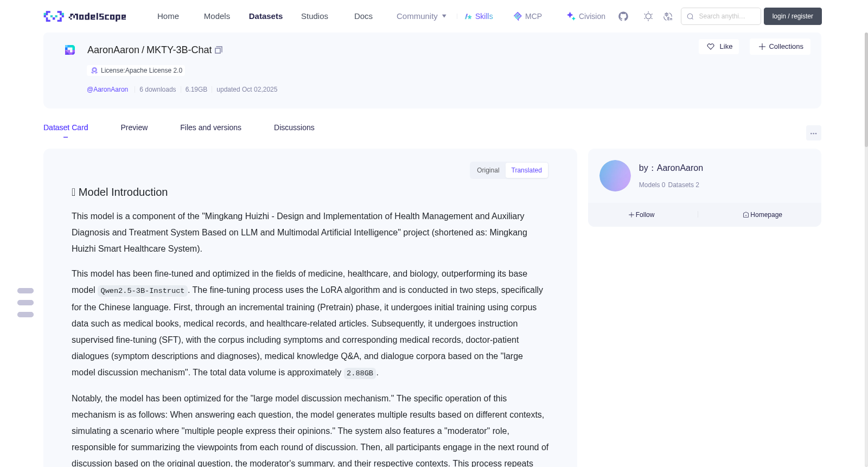
Task: Click the Model Introduction heading
Action: tap(120, 192)
